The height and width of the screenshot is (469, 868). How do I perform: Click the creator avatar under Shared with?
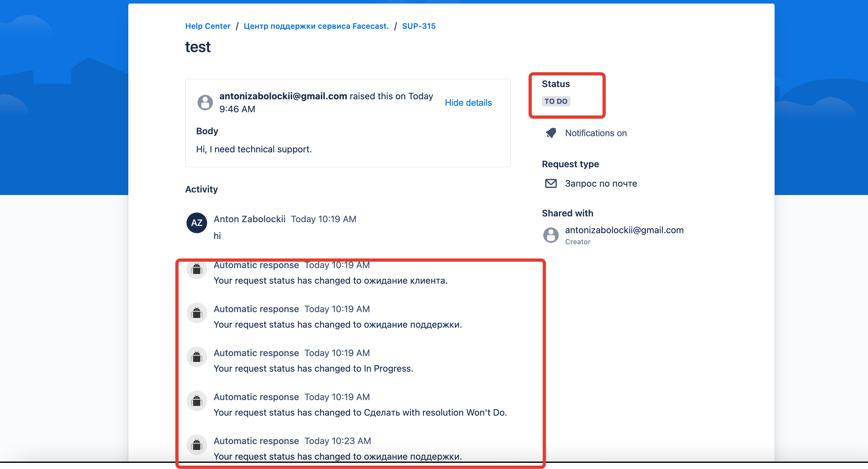(x=551, y=235)
